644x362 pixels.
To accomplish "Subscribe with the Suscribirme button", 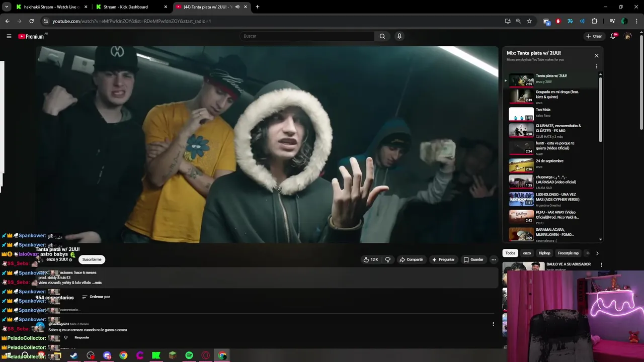I will [92, 259].
